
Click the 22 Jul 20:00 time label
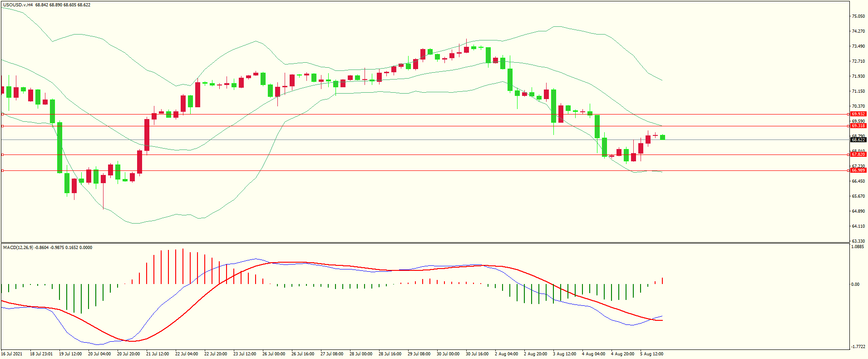click(x=216, y=354)
